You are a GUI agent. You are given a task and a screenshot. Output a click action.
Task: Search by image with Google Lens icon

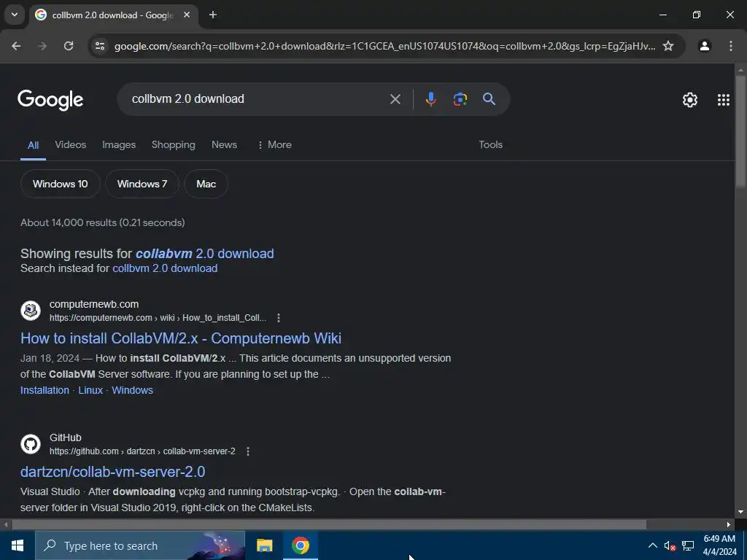[460, 99]
